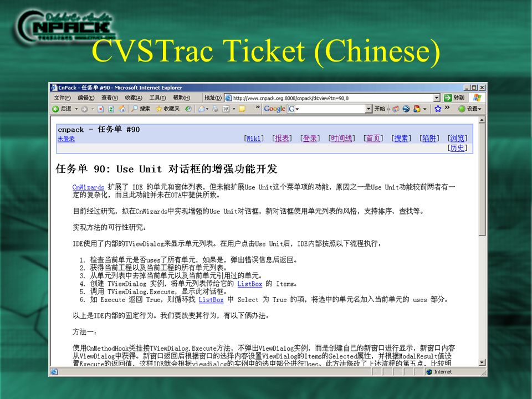Click the Google toolbar news icon
532x399 pixels.
pyautogui.click(x=396, y=109)
